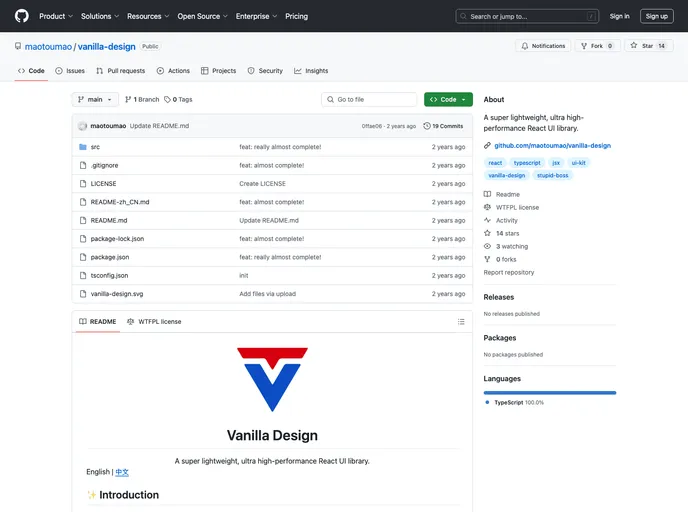Open the Pull requests tab
Screen dimensions: 688x512
[121, 71]
